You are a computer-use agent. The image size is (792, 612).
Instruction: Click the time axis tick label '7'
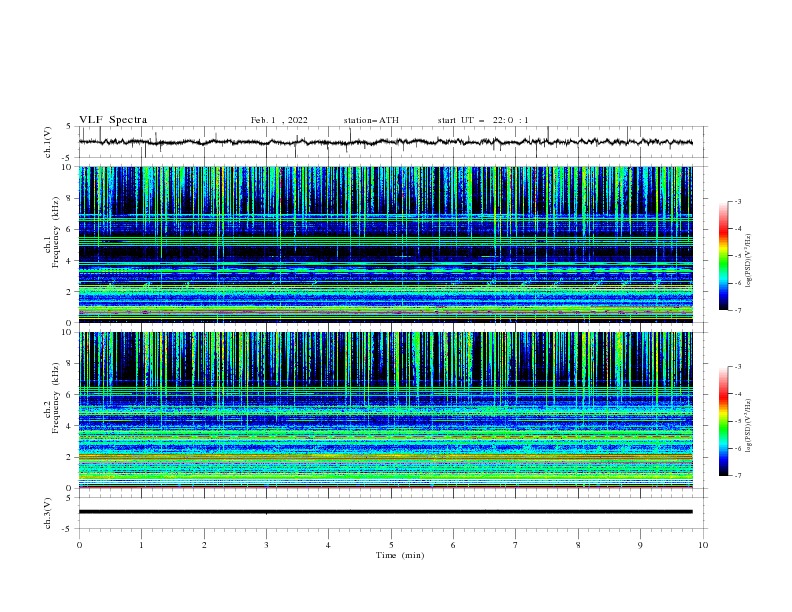point(516,545)
